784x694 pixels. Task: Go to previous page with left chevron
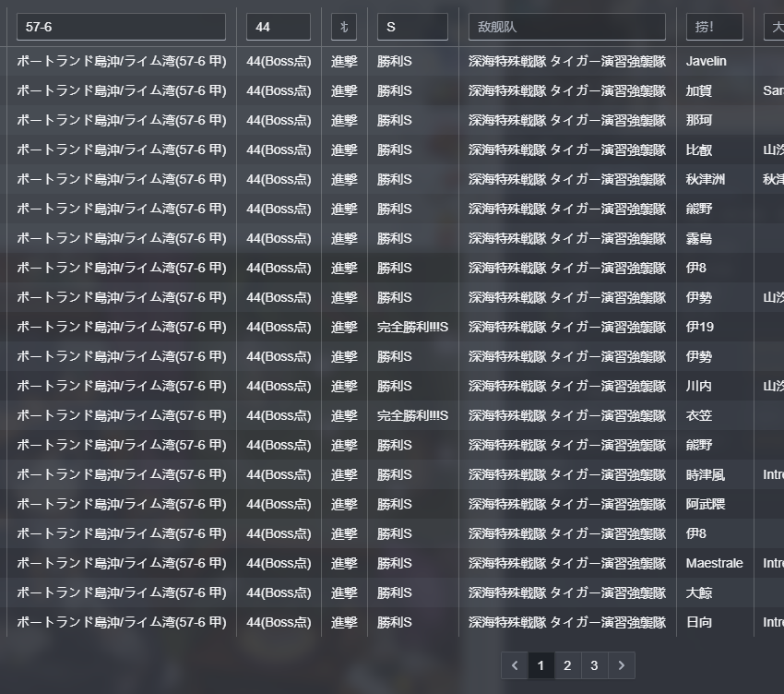[515, 665]
